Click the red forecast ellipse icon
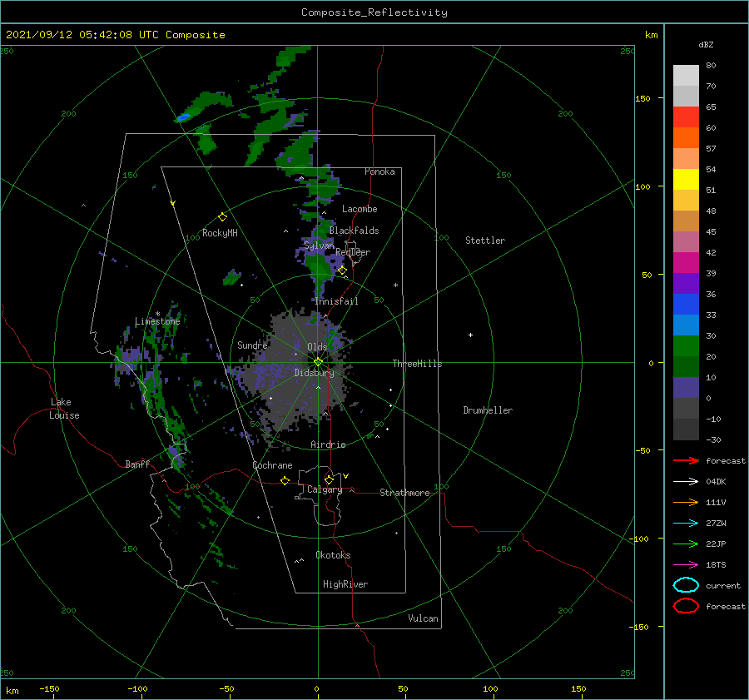The width and height of the screenshot is (749, 700). (686, 606)
